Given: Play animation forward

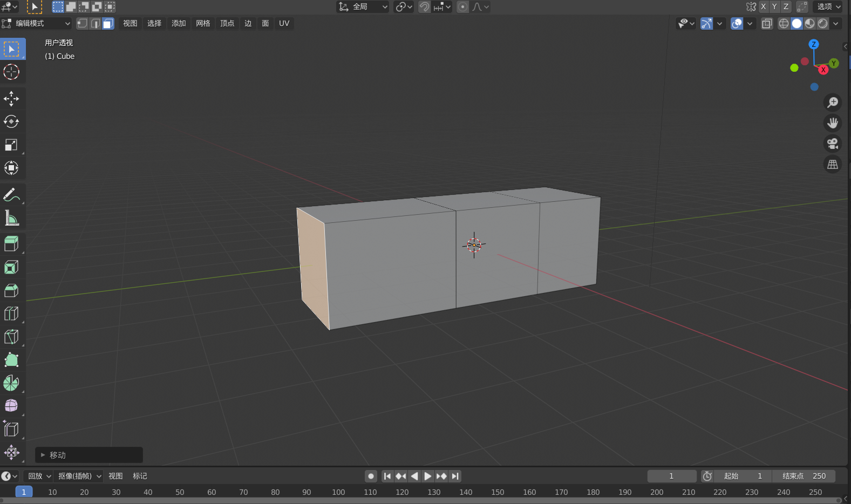Looking at the screenshot, I should coord(427,476).
